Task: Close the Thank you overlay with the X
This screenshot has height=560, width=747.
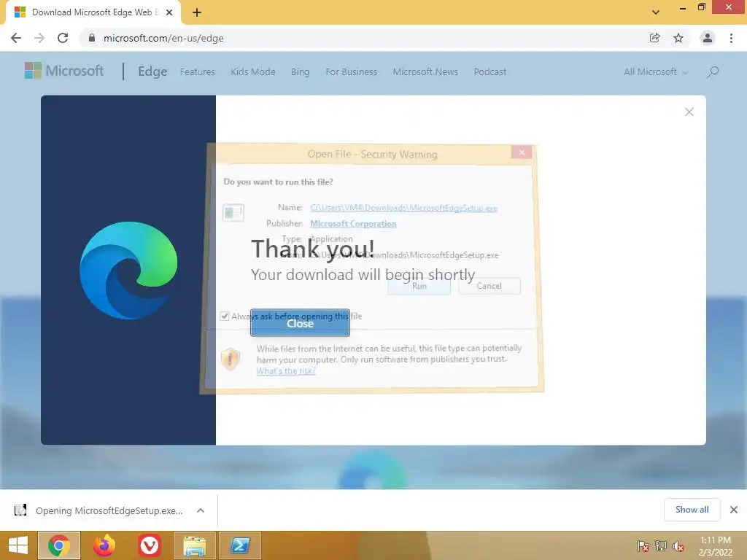Action: click(x=689, y=112)
